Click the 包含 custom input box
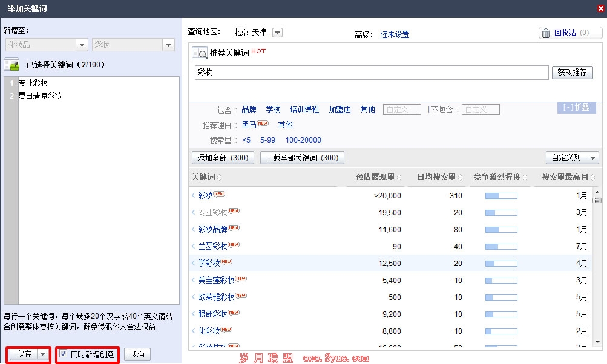607x364 pixels. (402, 109)
